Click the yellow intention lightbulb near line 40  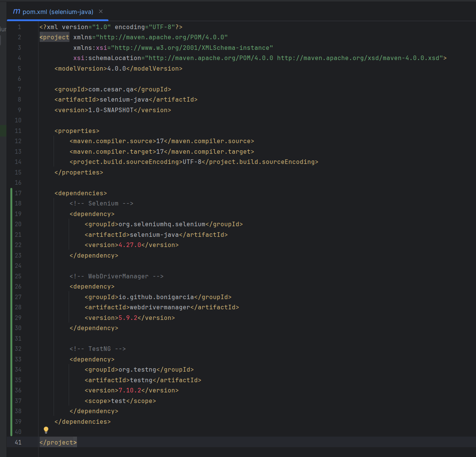tap(46, 430)
